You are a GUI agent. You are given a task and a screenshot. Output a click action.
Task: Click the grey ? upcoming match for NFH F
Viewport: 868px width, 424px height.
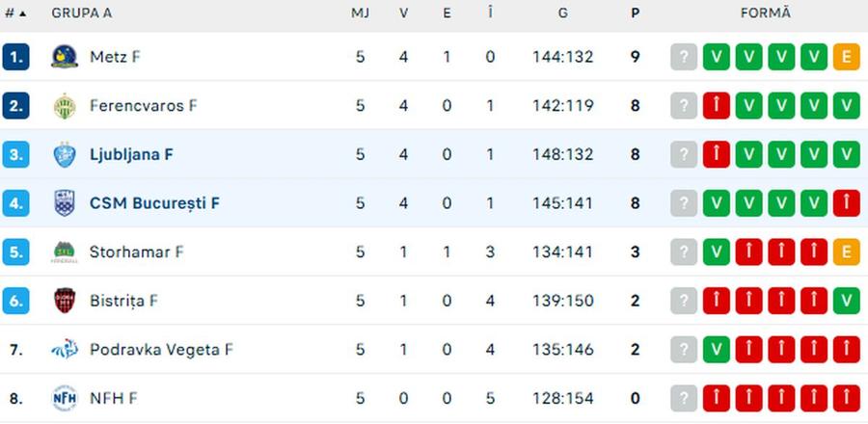(x=684, y=398)
